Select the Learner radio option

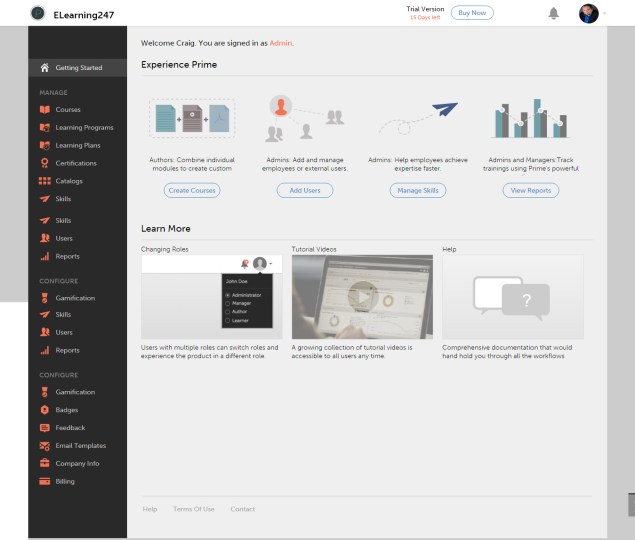point(226,320)
